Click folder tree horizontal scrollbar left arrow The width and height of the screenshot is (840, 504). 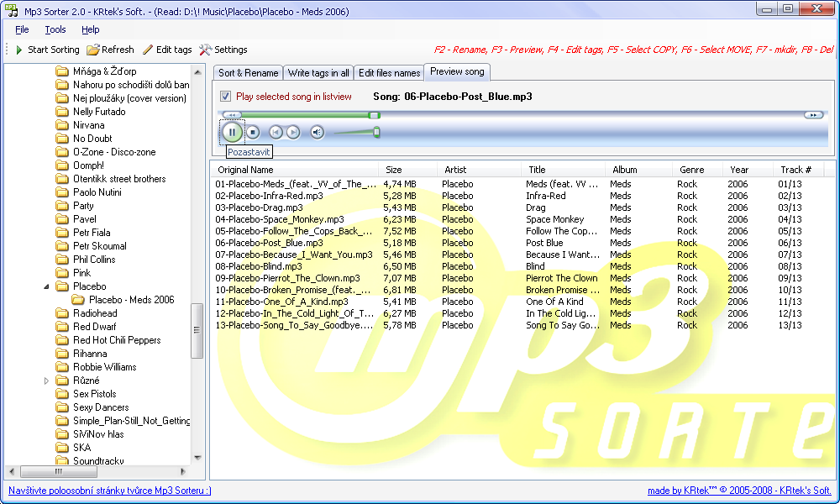coord(12,472)
